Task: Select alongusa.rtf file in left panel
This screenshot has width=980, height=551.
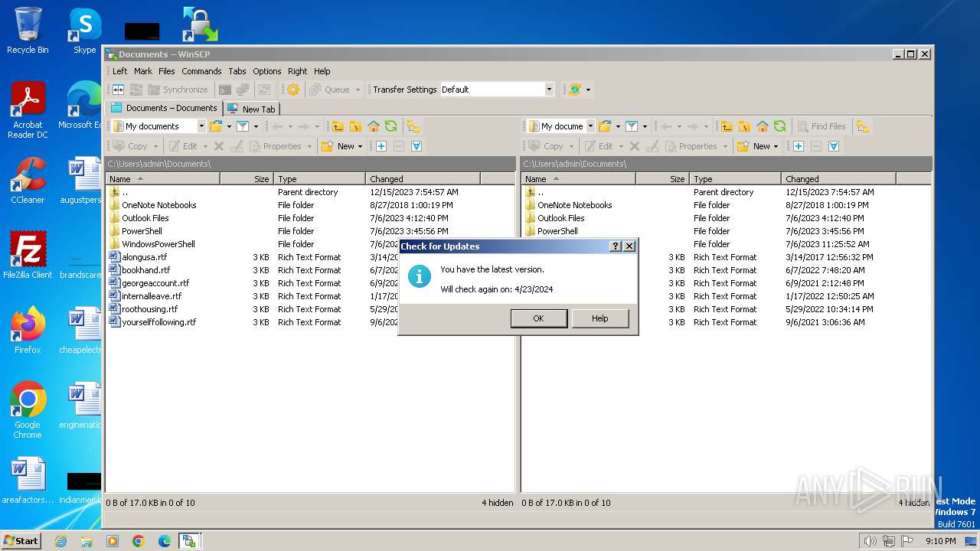Action: (144, 257)
